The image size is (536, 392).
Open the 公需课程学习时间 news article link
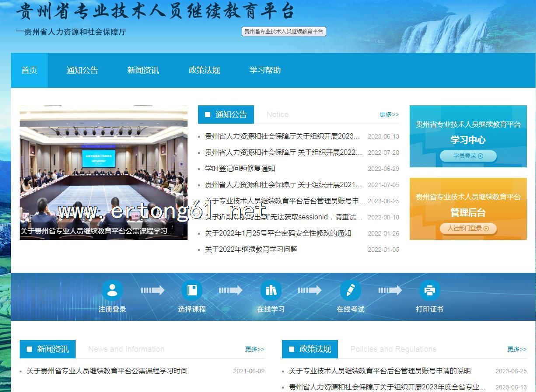pos(107,371)
